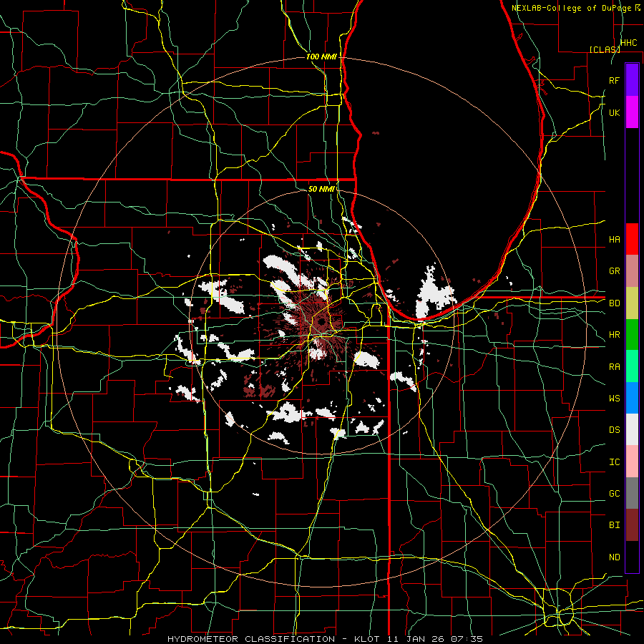
Task: Click the 11 JAN 26 date stamp
Action: pyautogui.click(x=416, y=639)
